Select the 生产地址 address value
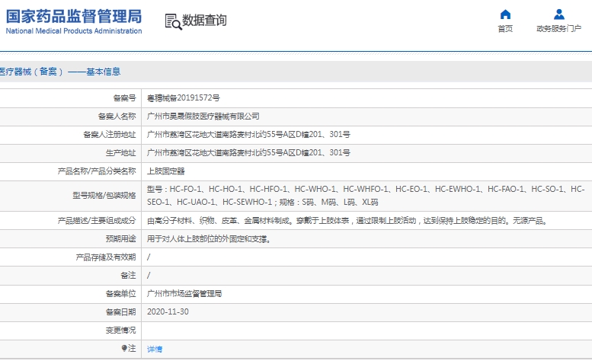The image size is (592, 364). [x=248, y=153]
